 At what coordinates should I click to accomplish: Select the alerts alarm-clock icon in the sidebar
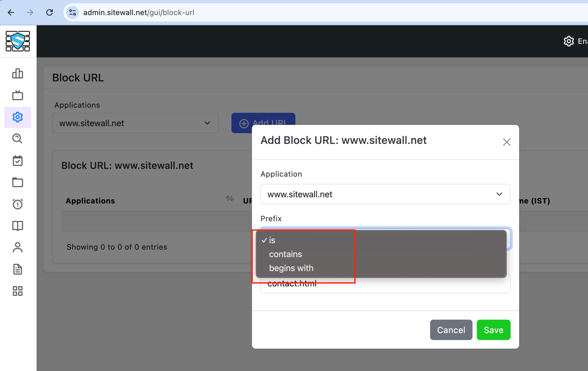[17, 204]
